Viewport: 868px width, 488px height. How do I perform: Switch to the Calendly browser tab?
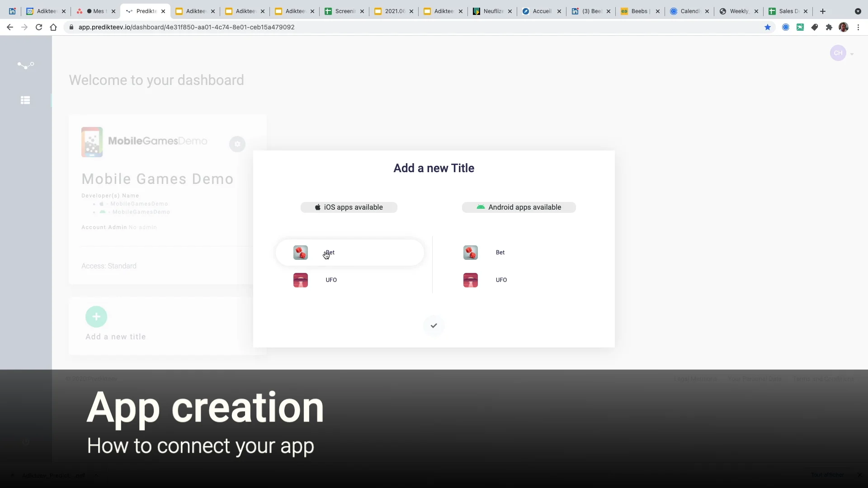[x=689, y=11]
